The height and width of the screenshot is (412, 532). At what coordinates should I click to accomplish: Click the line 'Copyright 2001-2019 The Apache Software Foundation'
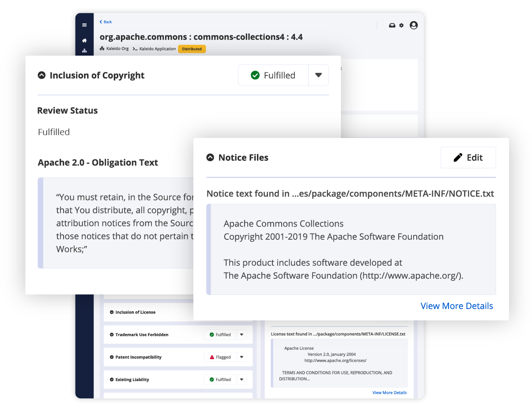click(x=333, y=237)
